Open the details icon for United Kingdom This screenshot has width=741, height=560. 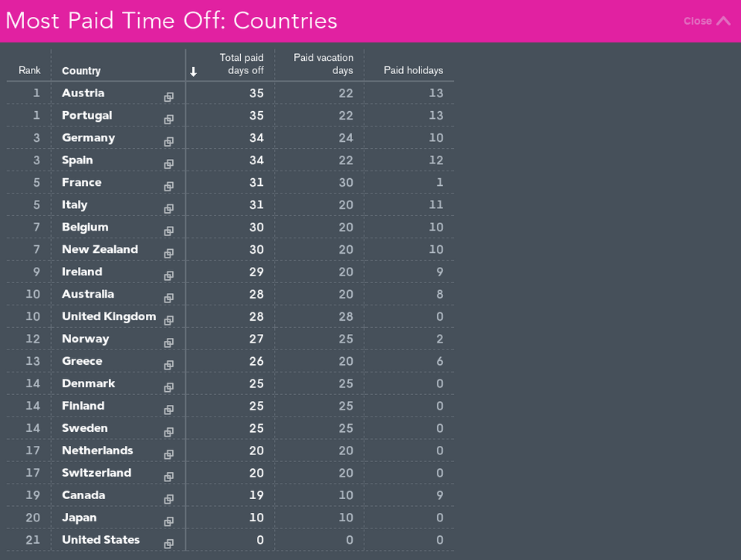(169, 321)
